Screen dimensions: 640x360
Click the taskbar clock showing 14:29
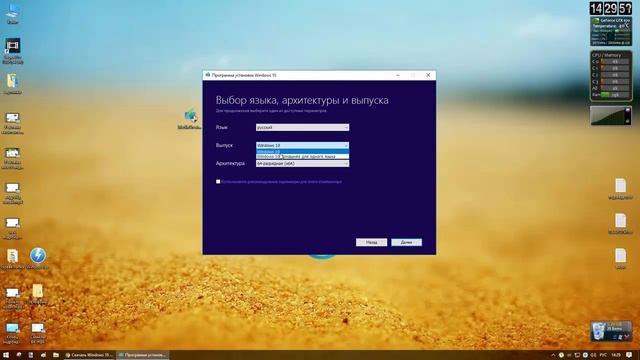[x=616, y=355]
